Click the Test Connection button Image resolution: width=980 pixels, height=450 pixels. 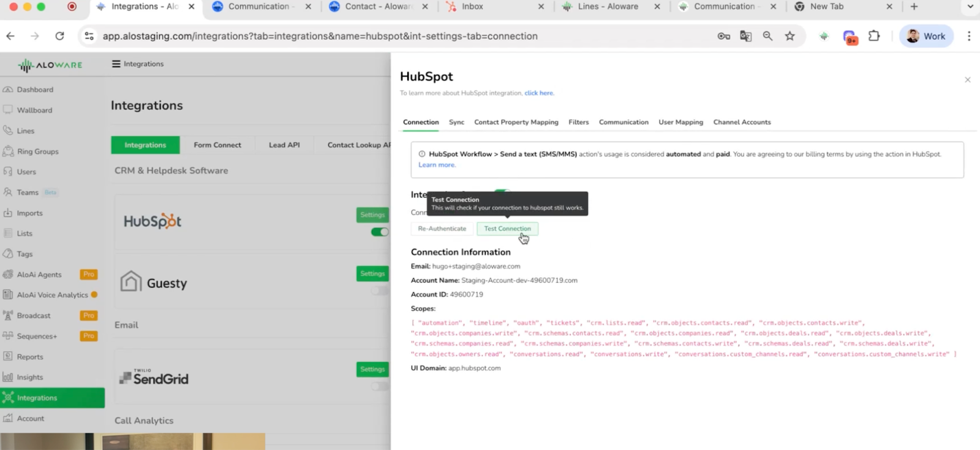(x=508, y=229)
